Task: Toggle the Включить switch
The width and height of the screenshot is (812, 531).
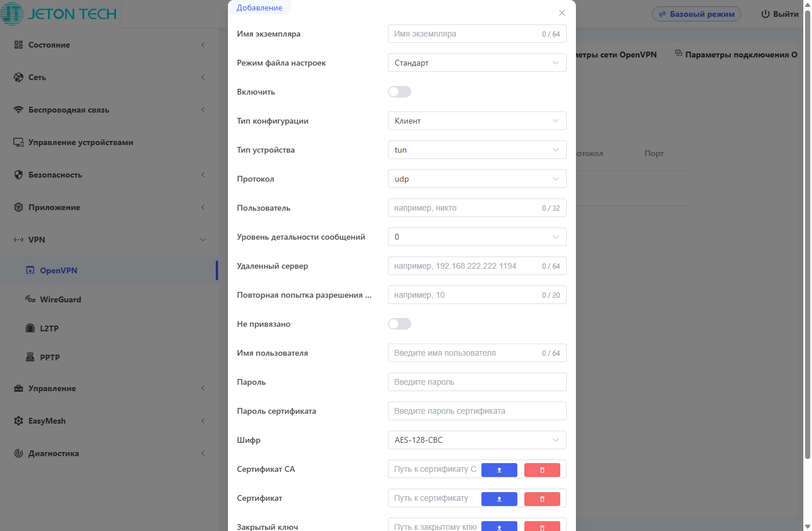Action: pyautogui.click(x=400, y=92)
